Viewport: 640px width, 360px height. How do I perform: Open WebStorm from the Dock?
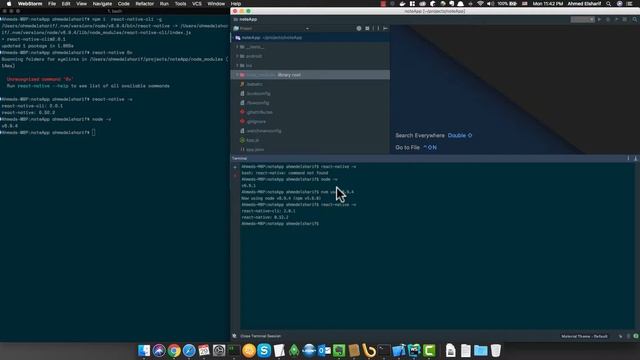(414, 351)
